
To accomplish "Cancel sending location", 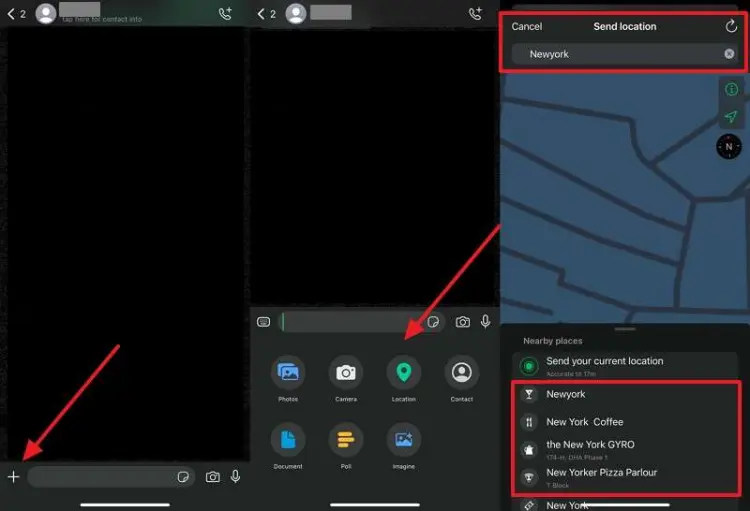I will point(527,26).
